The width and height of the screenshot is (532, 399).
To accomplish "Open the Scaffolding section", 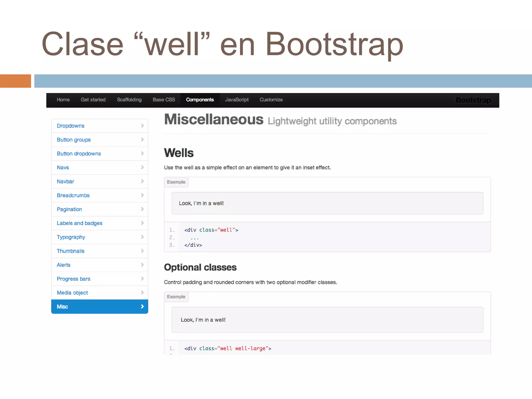I will click(x=129, y=100).
